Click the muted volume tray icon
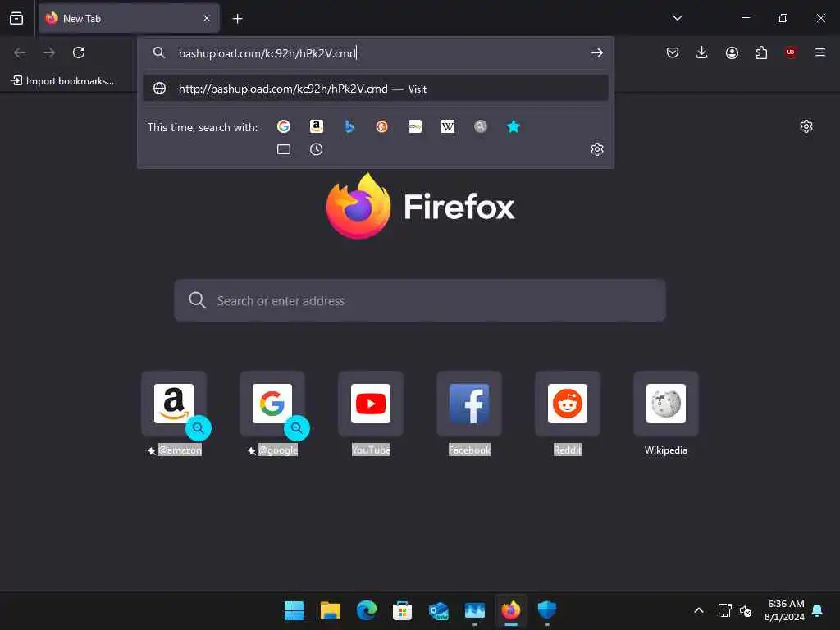Screen dimensions: 840x630 (x=746, y=610)
